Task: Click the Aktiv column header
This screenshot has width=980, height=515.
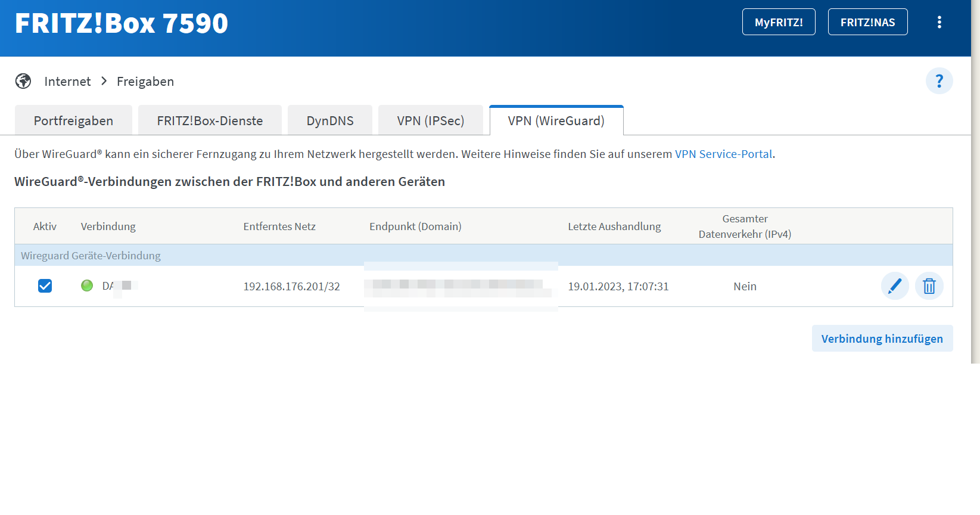Action: (x=45, y=227)
